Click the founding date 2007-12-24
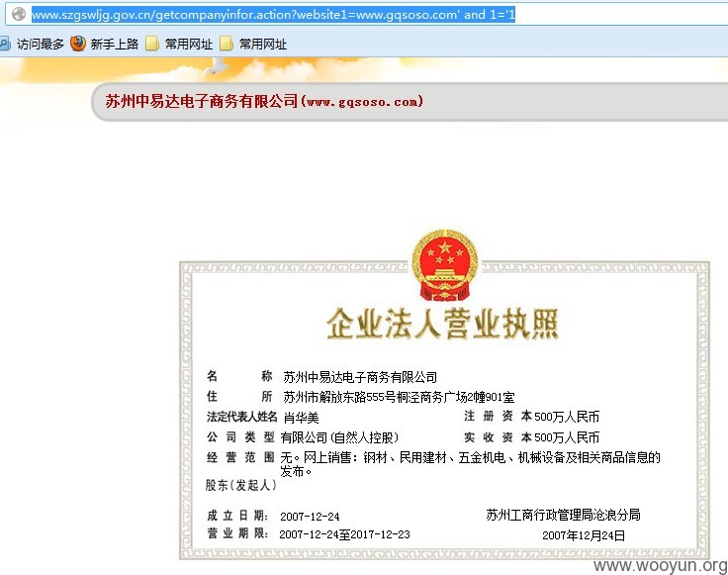The image size is (728, 575). coord(310,517)
